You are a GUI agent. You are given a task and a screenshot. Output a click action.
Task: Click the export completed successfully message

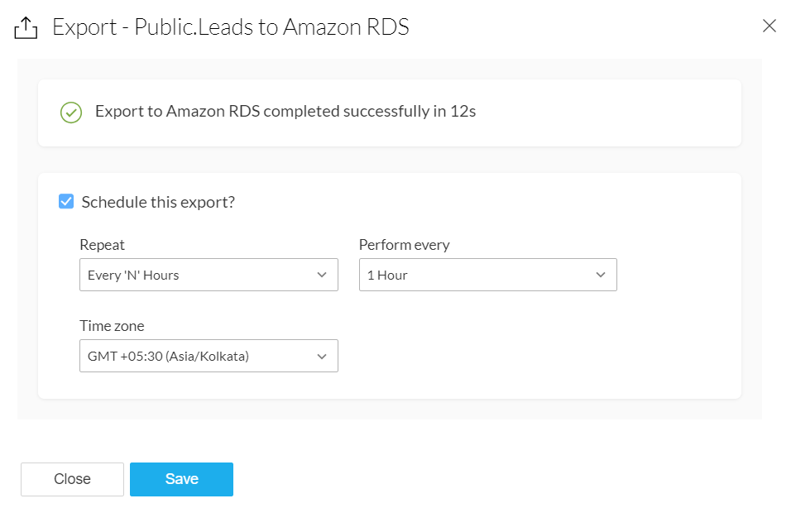click(x=285, y=112)
